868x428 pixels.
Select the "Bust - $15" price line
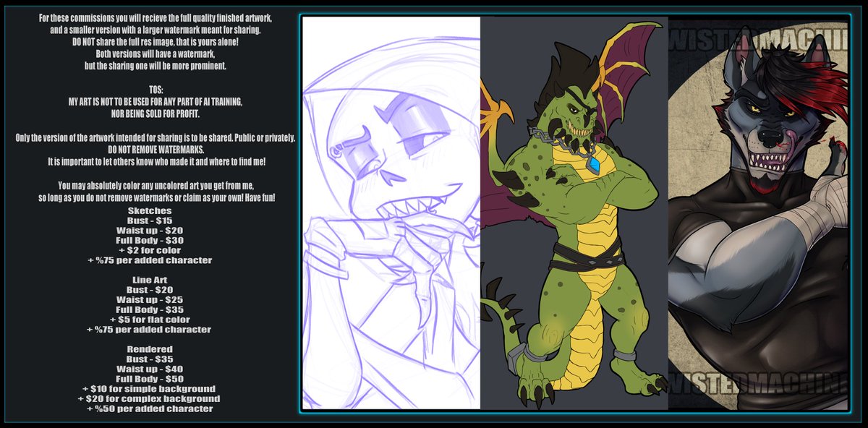click(x=151, y=221)
